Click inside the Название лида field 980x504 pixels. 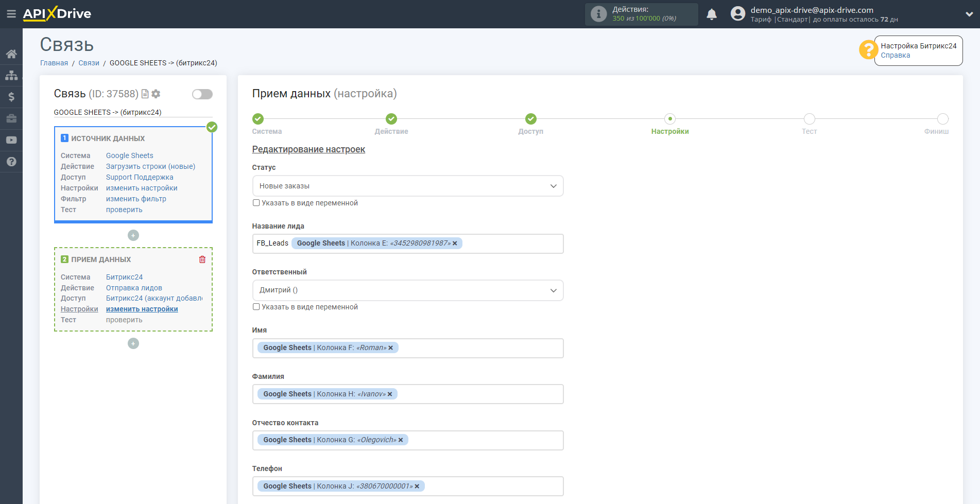coord(408,244)
